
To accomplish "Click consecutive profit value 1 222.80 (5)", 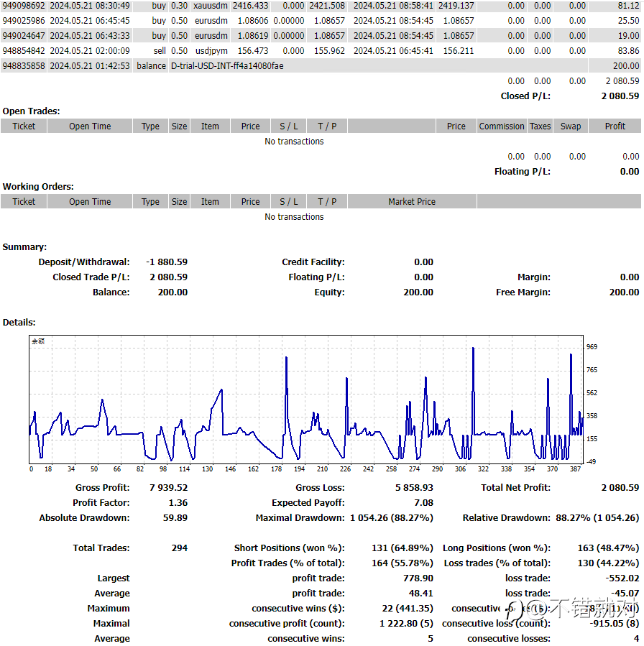I will point(406,623).
